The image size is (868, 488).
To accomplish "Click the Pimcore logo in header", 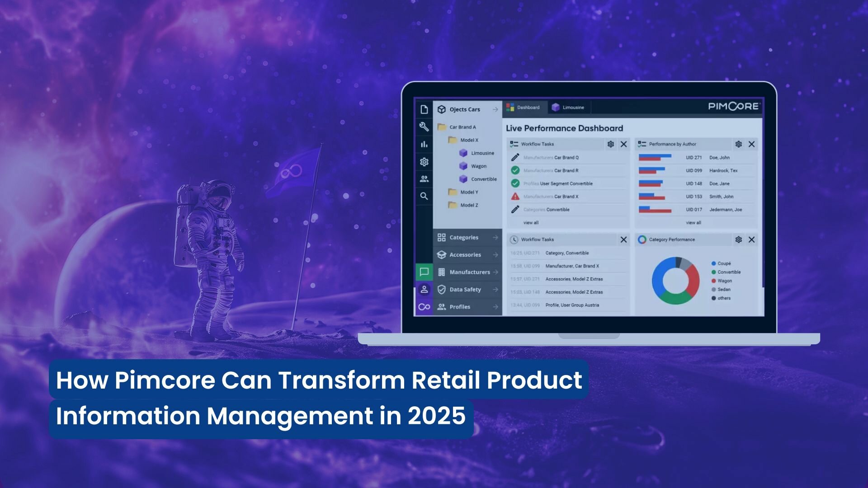I will [734, 106].
